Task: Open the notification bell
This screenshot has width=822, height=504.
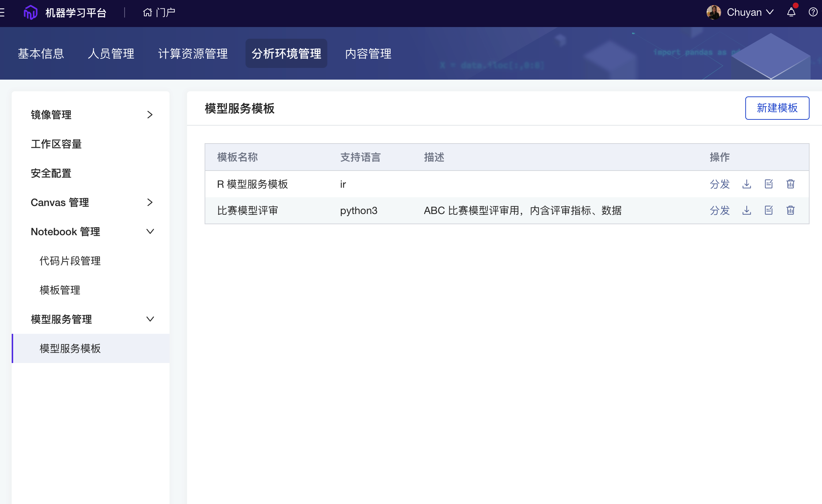Action: (x=791, y=12)
